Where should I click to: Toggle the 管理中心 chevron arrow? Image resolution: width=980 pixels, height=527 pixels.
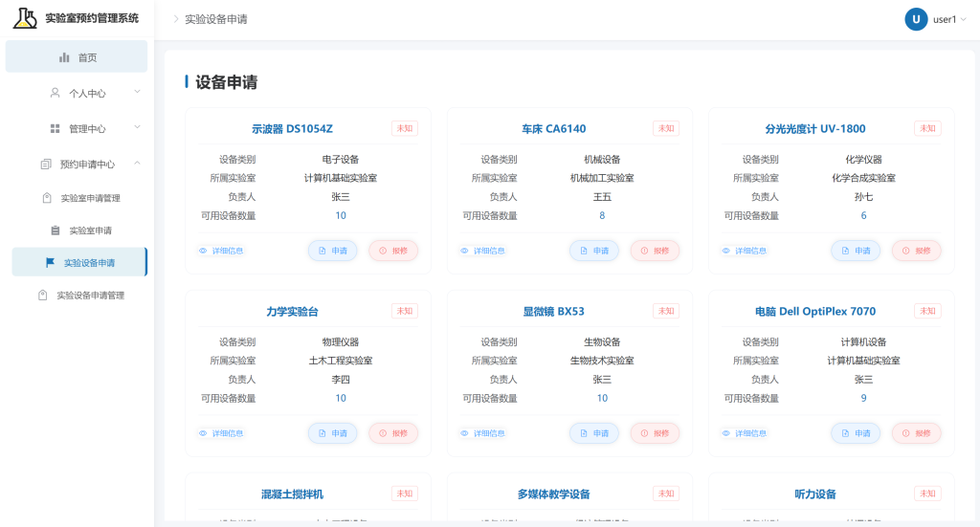point(137,127)
